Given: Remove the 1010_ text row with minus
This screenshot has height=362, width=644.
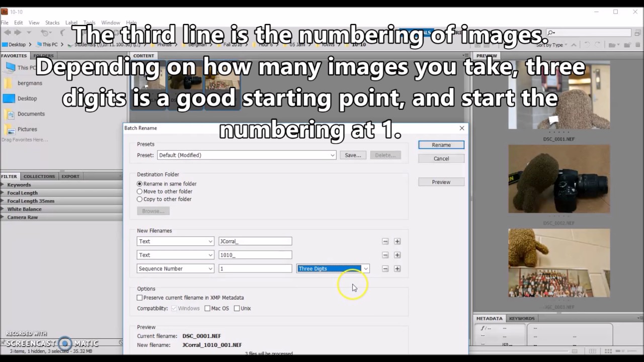Looking at the screenshot, I should pyautogui.click(x=385, y=255).
